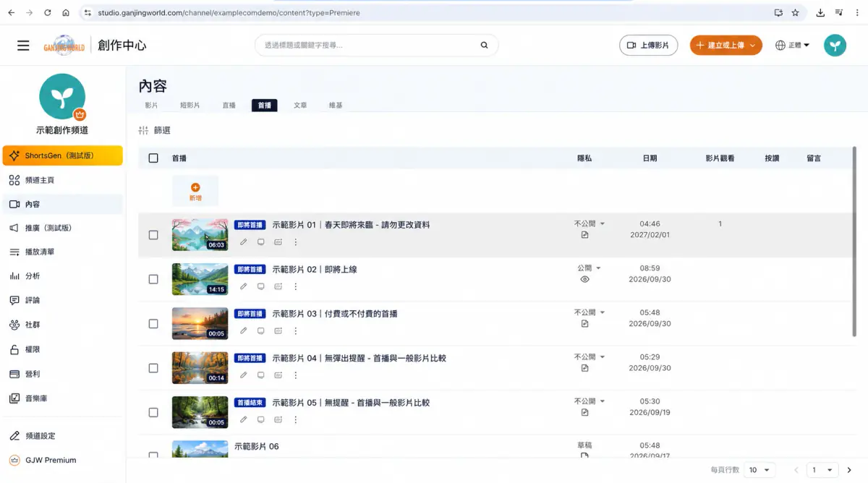Switch to the 文章 tab
The height and width of the screenshot is (483, 868).
[x=300, y=106]
